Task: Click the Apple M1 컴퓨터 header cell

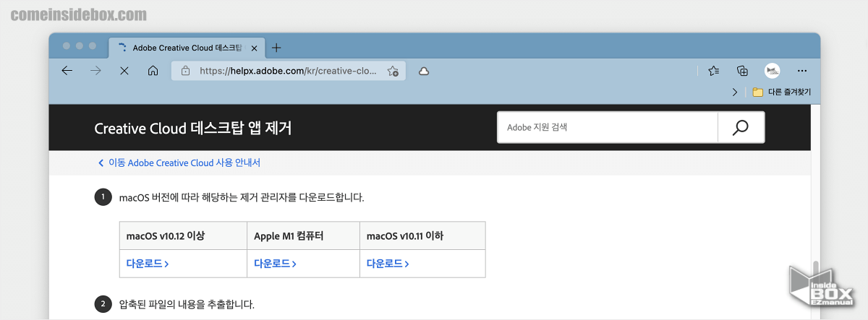Action: tap(304, 236)
